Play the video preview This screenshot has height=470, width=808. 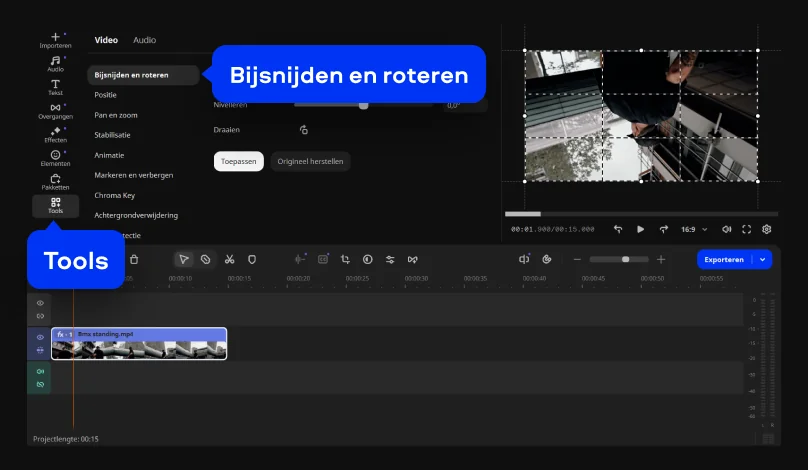[640, 229]
